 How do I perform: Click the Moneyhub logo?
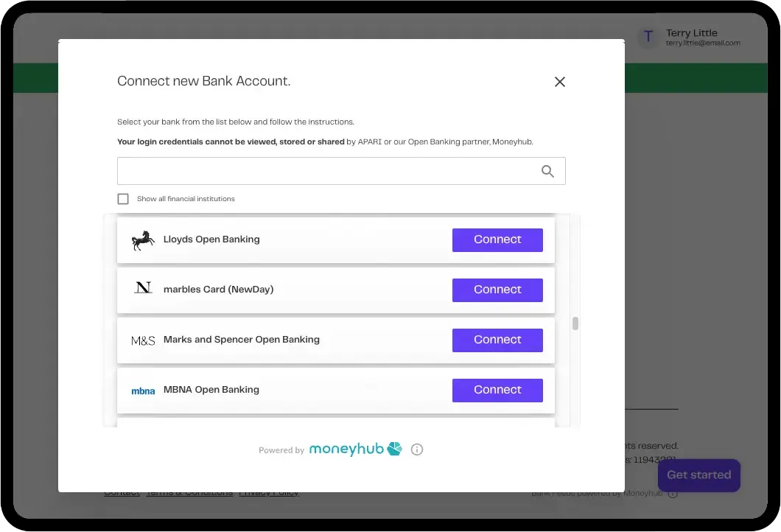(x=355, y=449)
